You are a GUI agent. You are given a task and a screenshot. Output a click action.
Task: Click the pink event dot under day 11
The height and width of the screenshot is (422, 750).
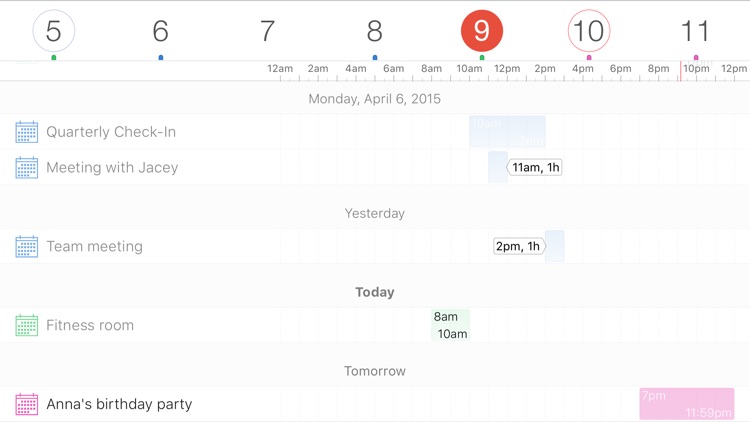(x=696, y=57)
